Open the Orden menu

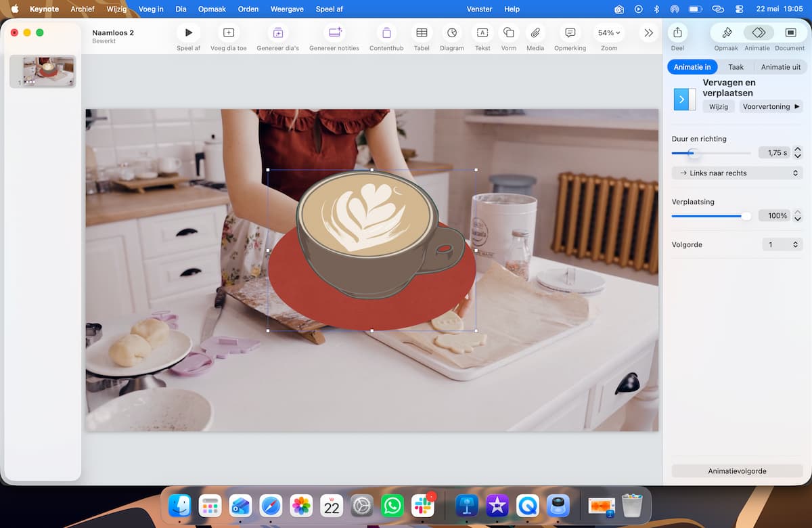[248, 9]
